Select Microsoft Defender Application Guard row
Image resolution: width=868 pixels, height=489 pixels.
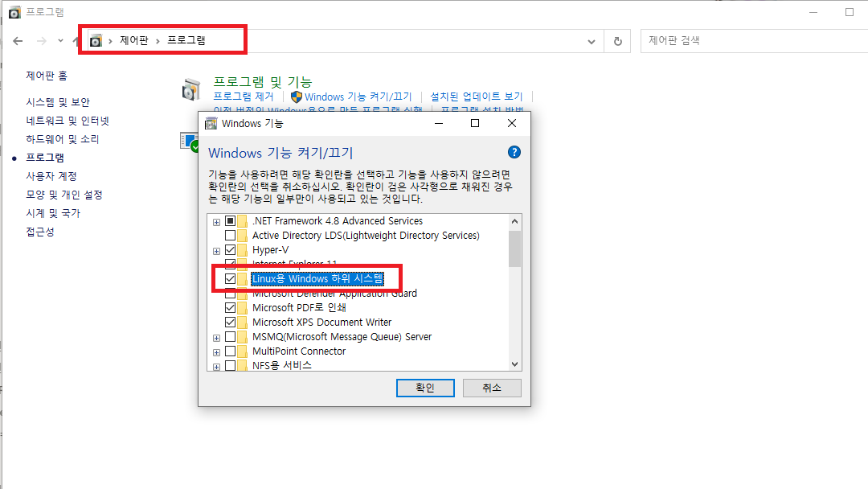click(x=334, y=294)
